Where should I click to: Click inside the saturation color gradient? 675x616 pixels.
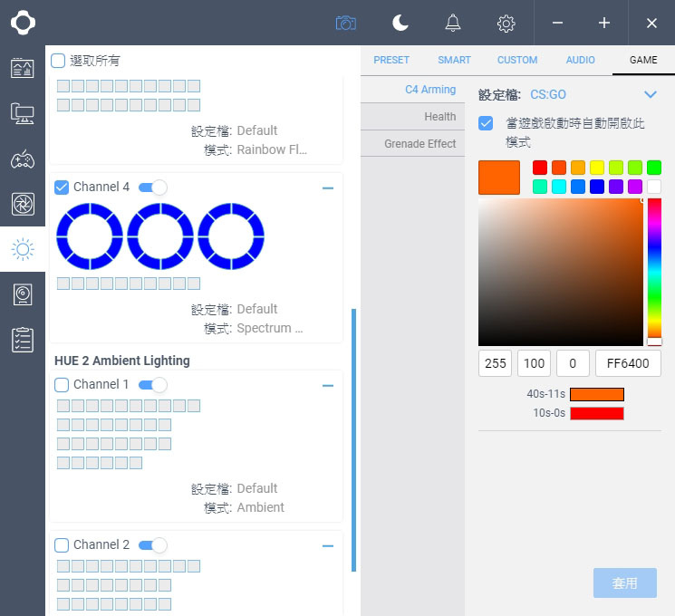[561, 272]
